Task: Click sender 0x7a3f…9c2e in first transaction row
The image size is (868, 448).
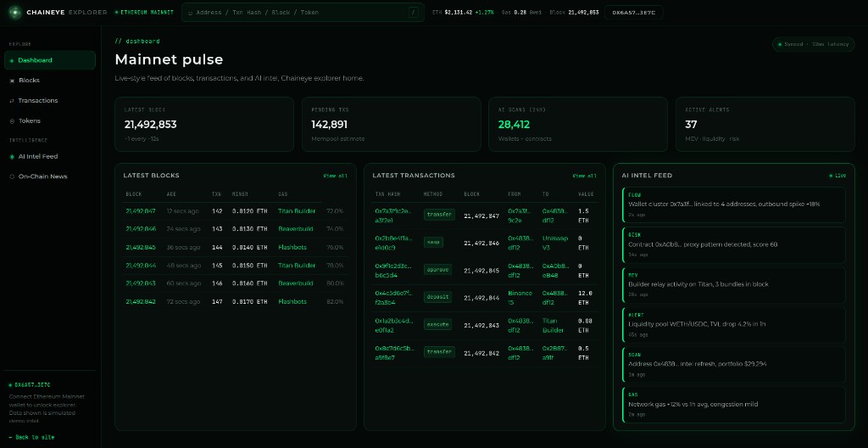Action: (520, 216)
